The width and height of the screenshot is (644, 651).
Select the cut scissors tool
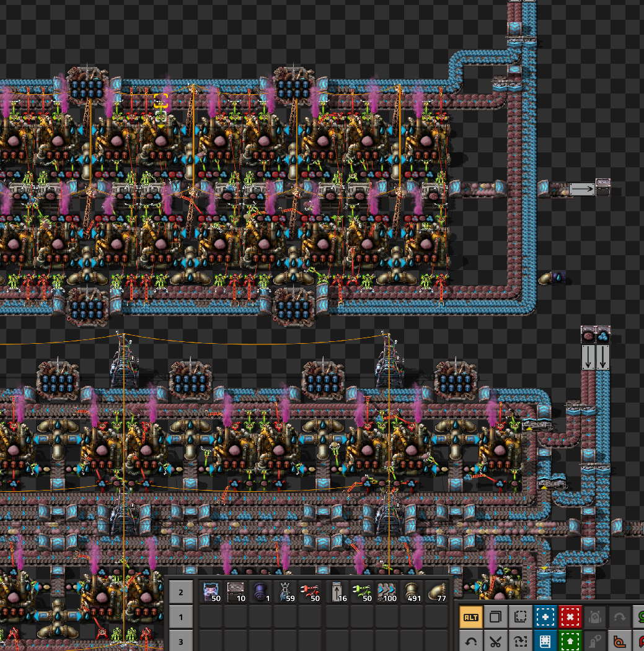(x=495, y=641)
